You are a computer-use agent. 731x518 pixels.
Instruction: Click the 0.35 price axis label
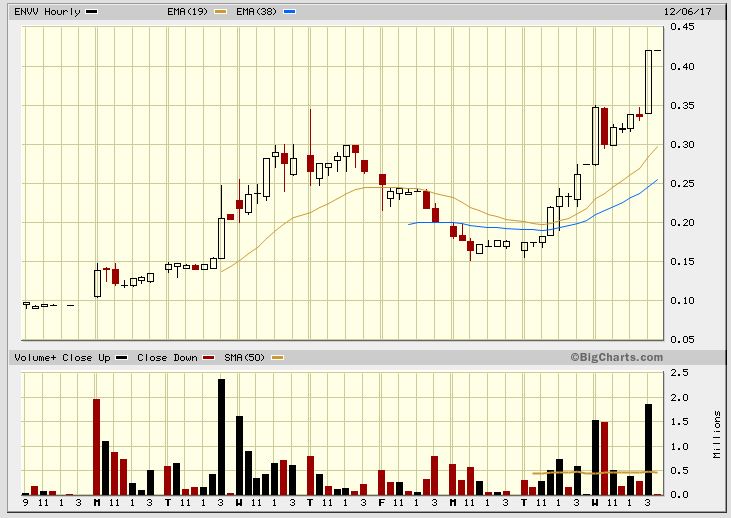click(682, 106)
